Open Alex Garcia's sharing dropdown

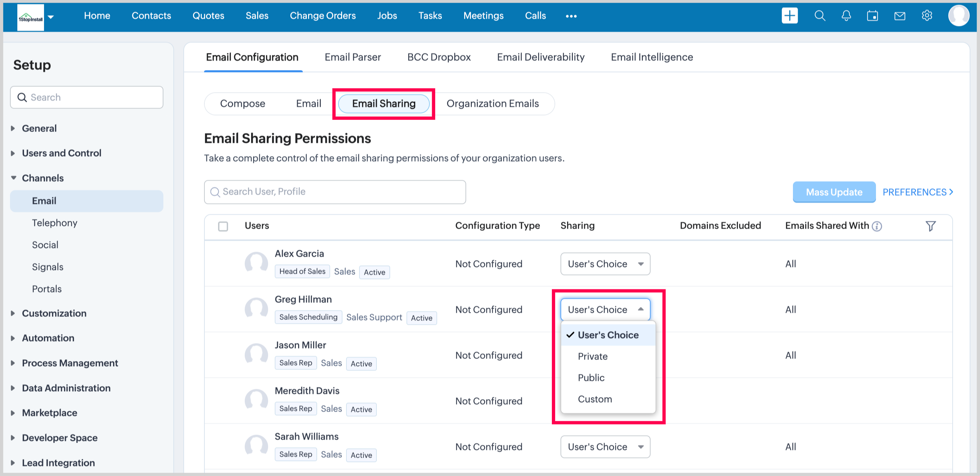605,264
